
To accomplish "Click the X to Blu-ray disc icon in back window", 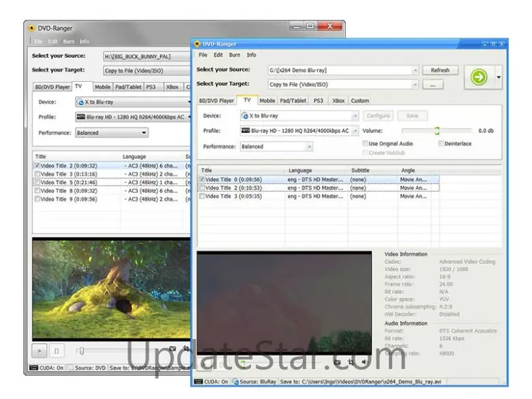I will (80, 102).
